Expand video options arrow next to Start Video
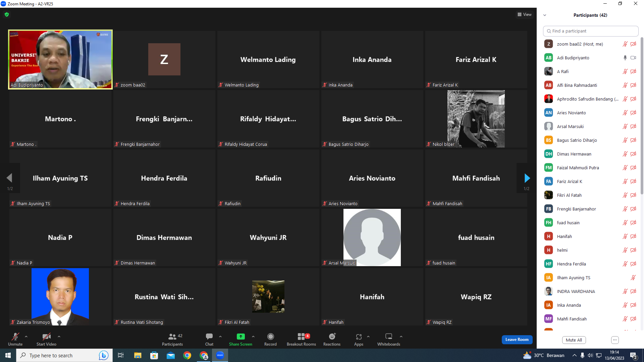This screenshot has height=362, width=644. [x=59, y=337]
